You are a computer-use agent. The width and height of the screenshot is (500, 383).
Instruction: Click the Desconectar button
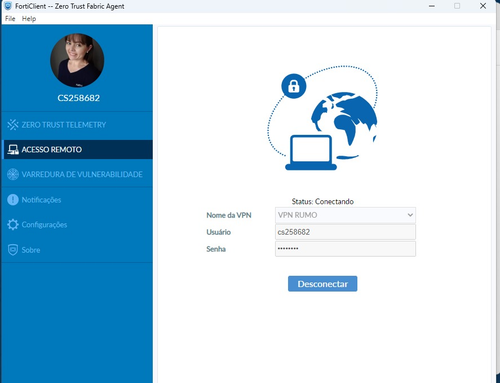(323, 284)
